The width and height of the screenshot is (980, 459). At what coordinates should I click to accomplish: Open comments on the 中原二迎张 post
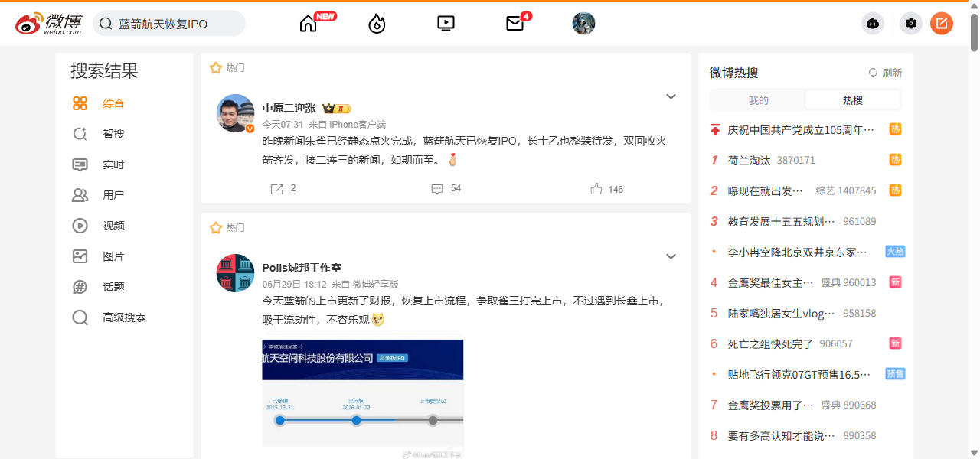point(437,188)
